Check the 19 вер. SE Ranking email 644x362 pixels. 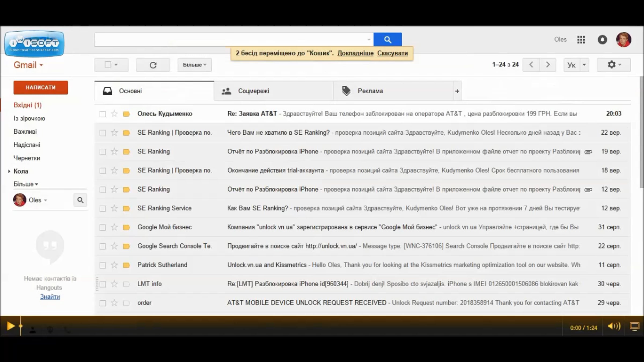[103, 152]
